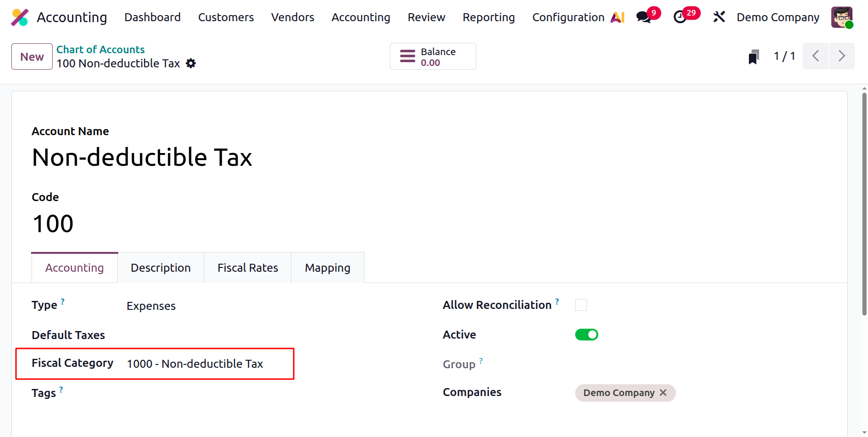868x437 pixels.
Task: Check the Allow Reconciliation checkbox
Action: [x=581, y=305]
